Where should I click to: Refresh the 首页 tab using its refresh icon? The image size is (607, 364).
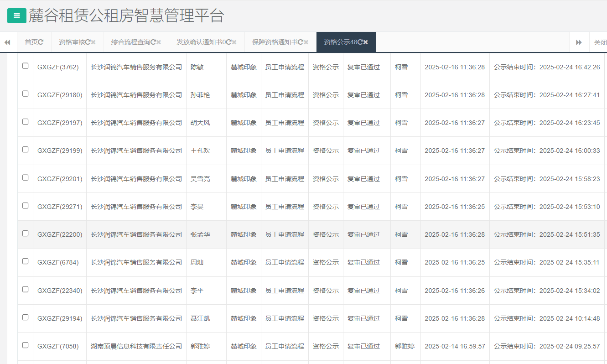[x=41, y=42]
